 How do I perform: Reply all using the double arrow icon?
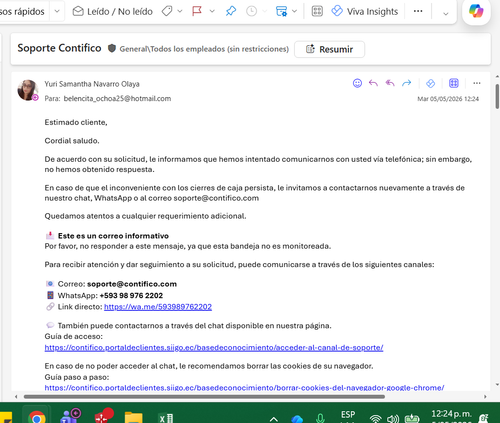(x=390, y=83)
